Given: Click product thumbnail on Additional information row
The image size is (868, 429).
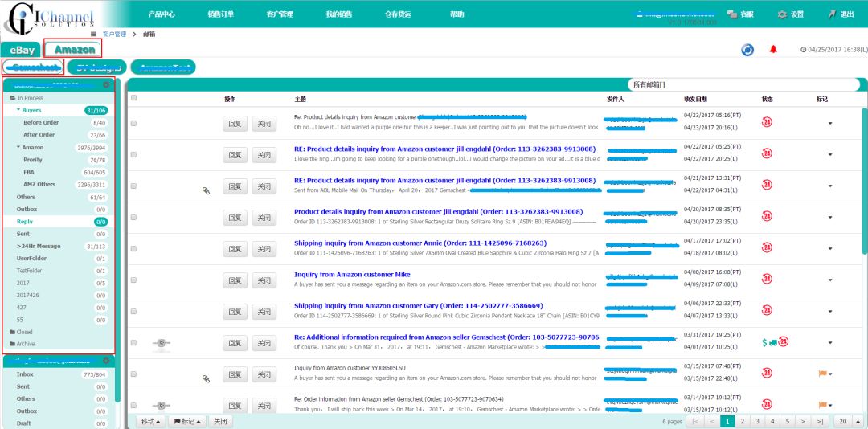Looking at the screenshot, I should point(161,344).
